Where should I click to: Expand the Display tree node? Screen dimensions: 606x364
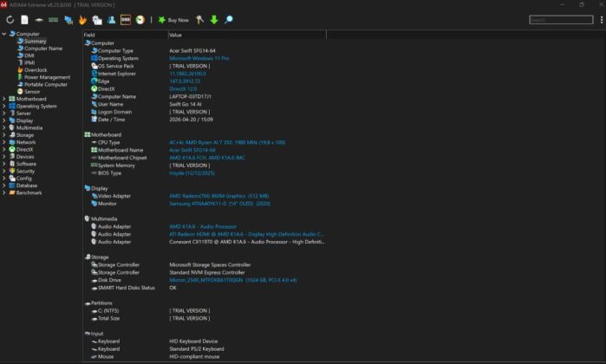pyautogui.click(x=3, y=120)
